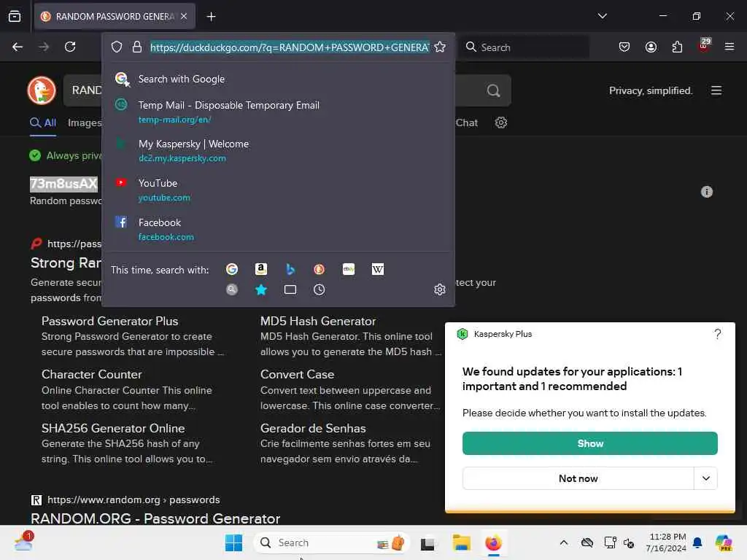Open Windows Start menu
This screenshot has height=560, width=747.
233,542
